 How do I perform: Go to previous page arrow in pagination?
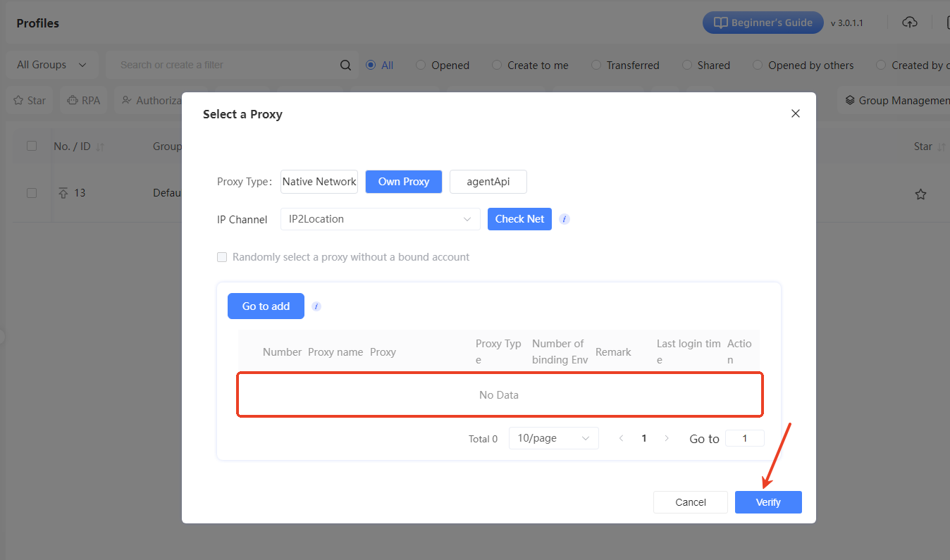(621, 438)
